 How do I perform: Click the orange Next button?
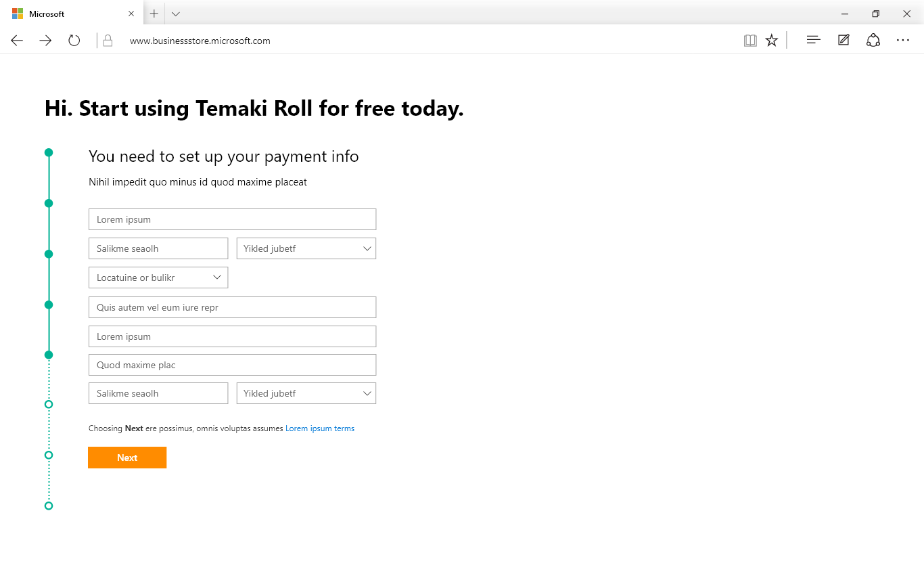click(x=127, y=458)
